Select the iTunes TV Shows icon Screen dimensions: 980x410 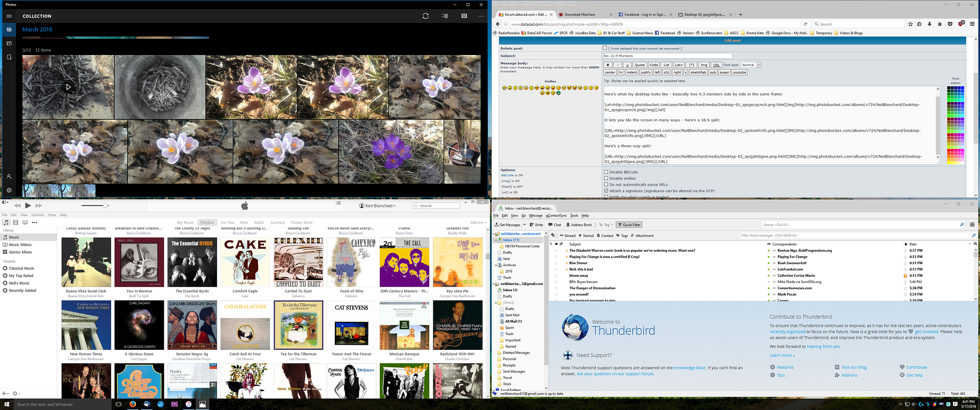click(x=25, y=222)
